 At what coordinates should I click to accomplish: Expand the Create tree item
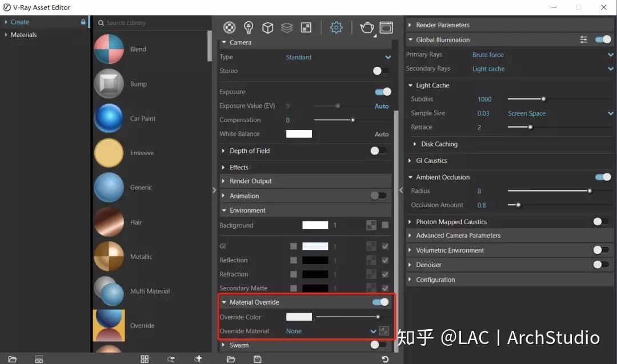click(x=6, y=22)
